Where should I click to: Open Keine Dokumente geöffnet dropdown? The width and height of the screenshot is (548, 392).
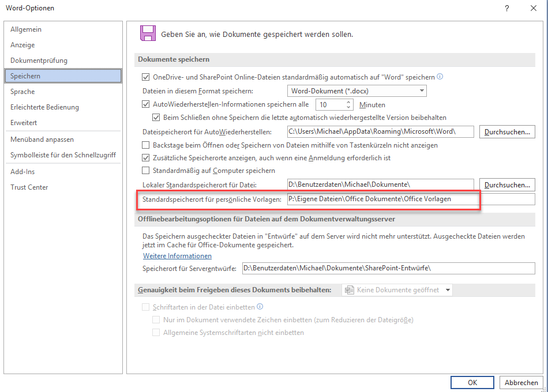coord(397,290)
